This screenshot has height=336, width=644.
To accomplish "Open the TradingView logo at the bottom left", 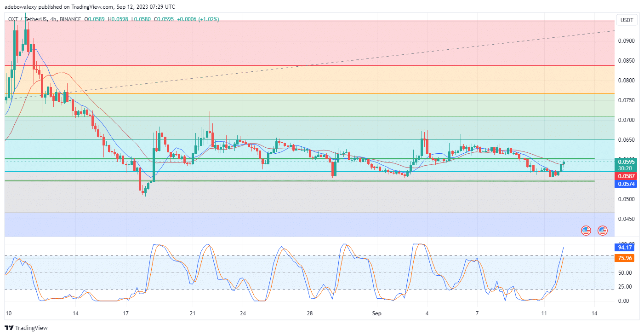I will coord(26,328).
